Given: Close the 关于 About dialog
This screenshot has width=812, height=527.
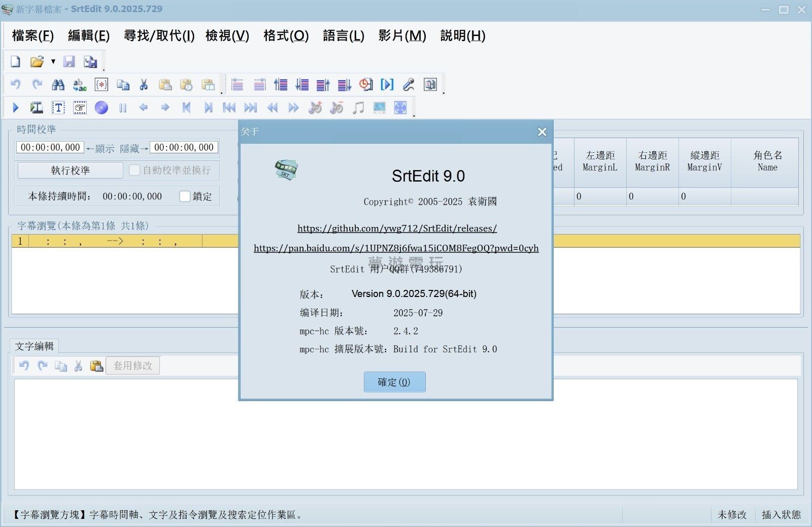Looking at the screenshot, I should click(x=542, y=132).
